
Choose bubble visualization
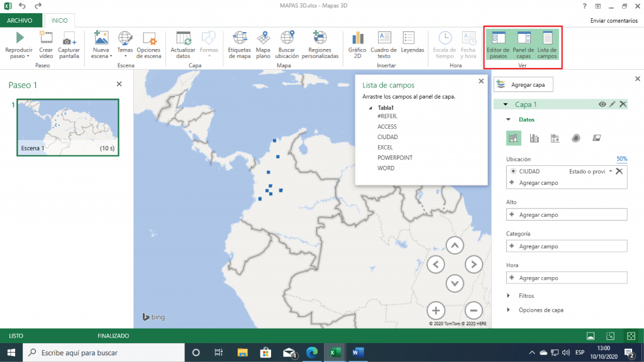pyautogui.click(x=555, y=138)
